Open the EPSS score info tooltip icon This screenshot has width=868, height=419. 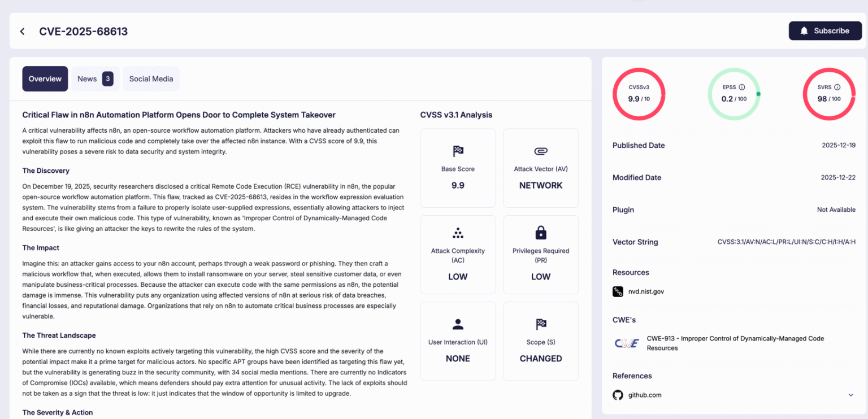(x=742, y=87)
